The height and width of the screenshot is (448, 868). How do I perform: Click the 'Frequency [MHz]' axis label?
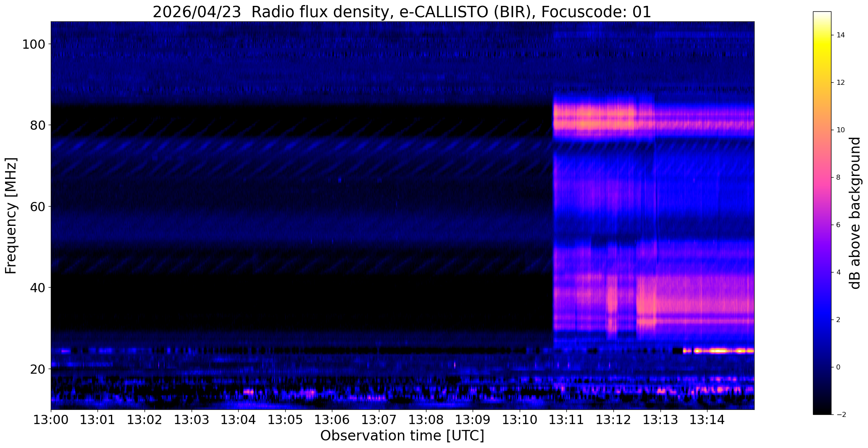tap(11, 215)
